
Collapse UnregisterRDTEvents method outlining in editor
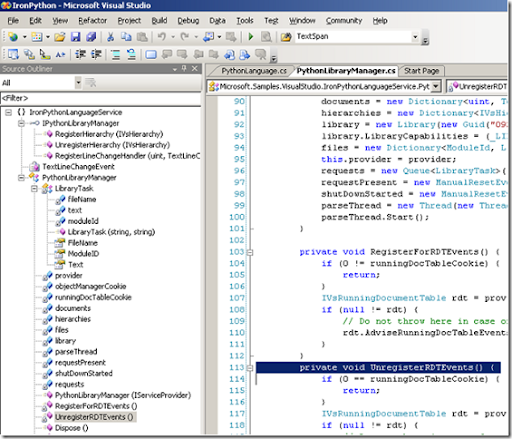click(x=250, y=368)
